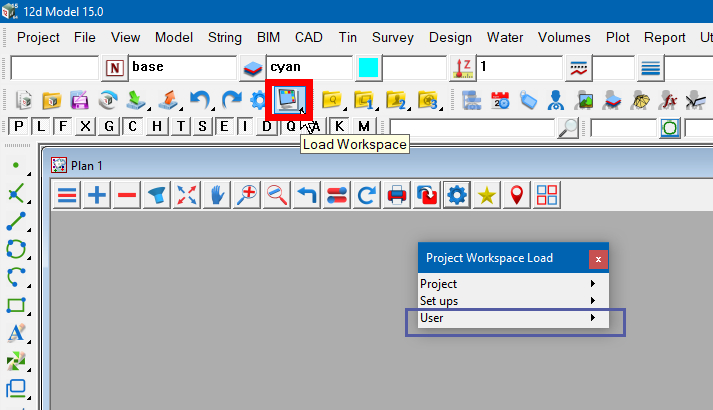Select the circle drawing tool in left toolbar
Viewport: 713px width, 410px height.
coord(16,249)
